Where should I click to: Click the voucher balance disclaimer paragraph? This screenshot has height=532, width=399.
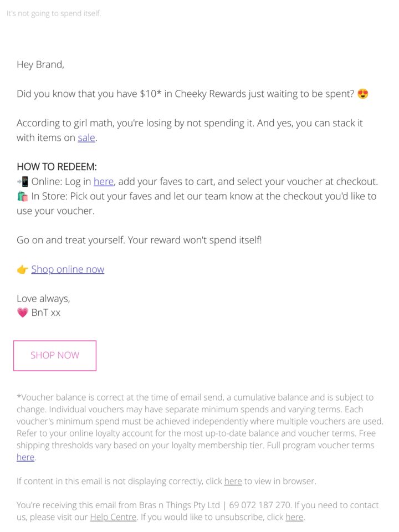[x=200, y=427]
